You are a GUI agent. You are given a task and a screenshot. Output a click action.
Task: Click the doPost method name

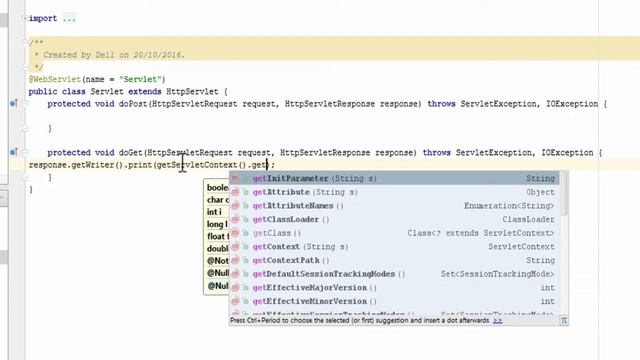[x=133, y=104]
